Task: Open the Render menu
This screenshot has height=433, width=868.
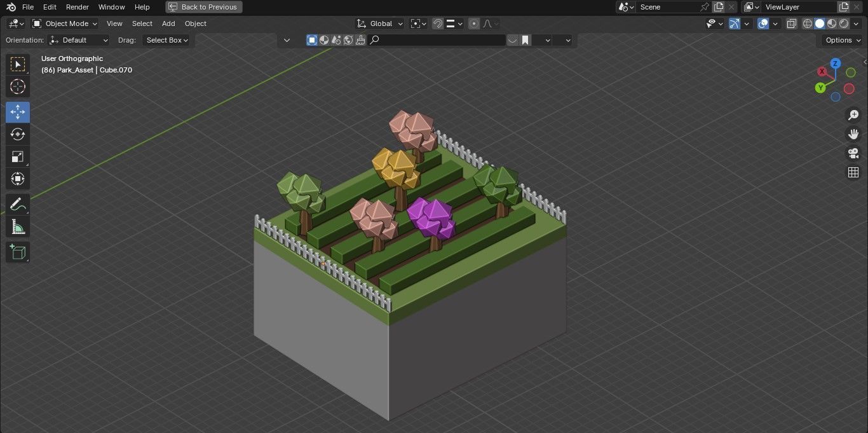Action: [x=78, y=7]
